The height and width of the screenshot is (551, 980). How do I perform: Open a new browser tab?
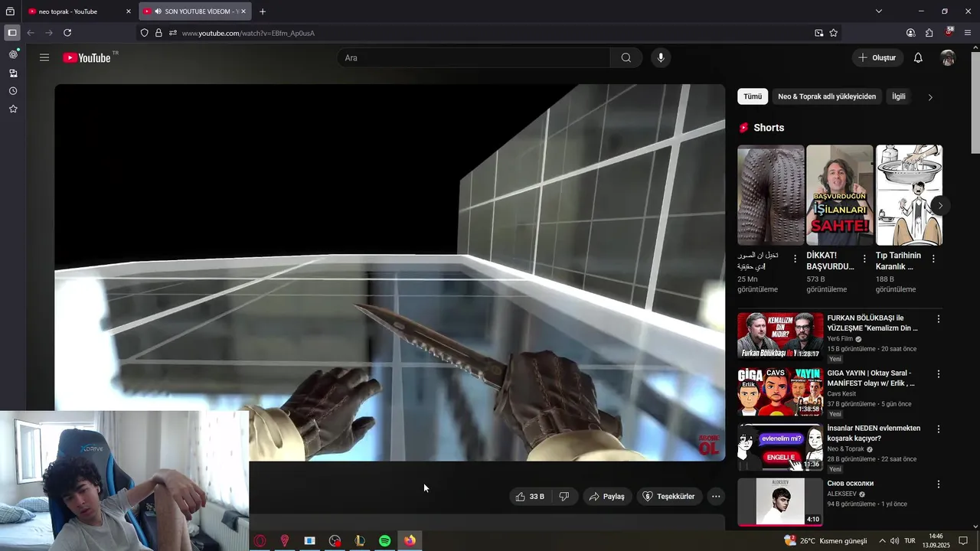pyautogui.click(x=263, y=11)
